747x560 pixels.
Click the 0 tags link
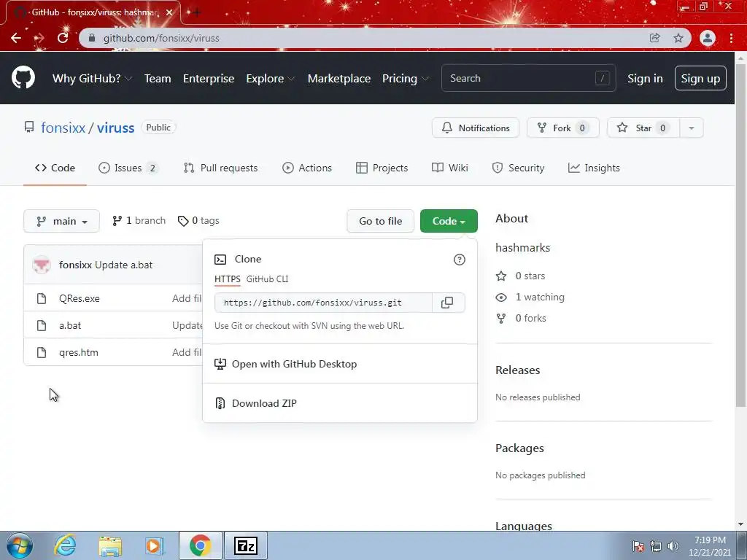pyautogui.click(x=198, y=220)
